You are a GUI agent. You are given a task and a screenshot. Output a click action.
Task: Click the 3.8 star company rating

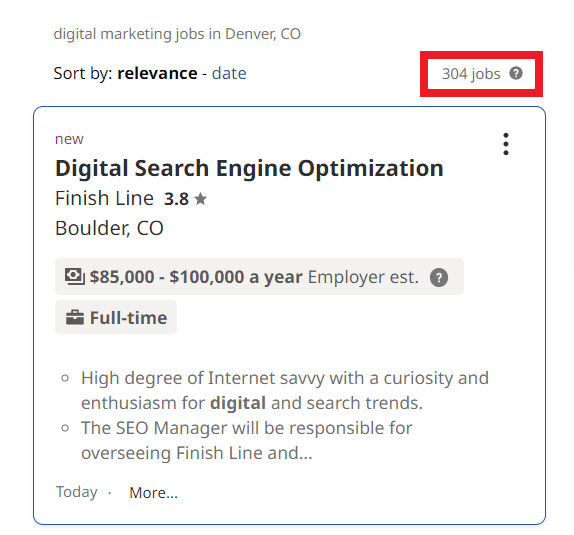(x=185, y=199)
